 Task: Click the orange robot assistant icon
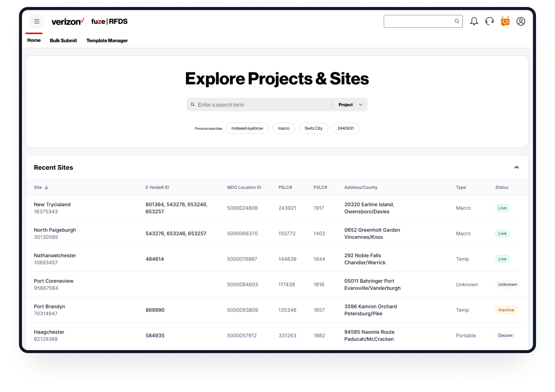coord(505,21)
